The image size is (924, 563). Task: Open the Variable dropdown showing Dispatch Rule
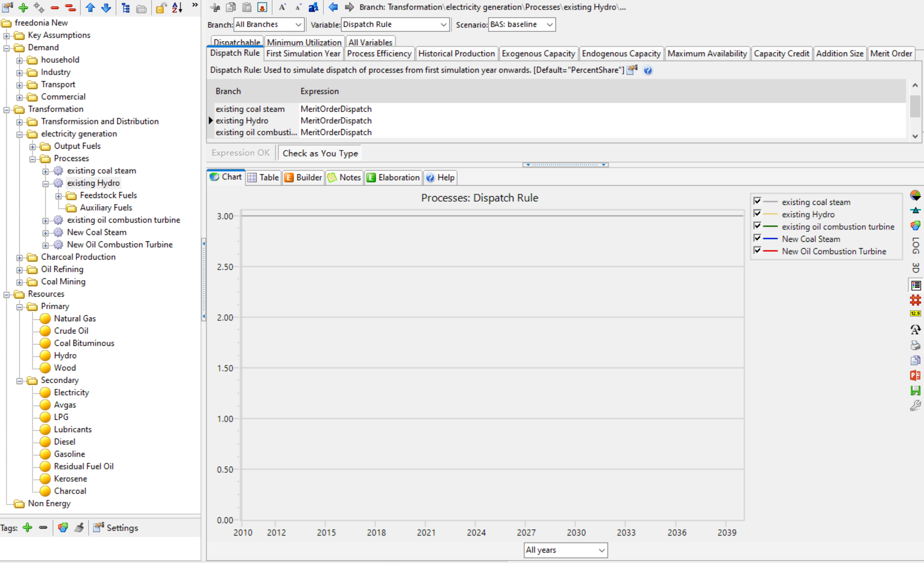point(395,25)
